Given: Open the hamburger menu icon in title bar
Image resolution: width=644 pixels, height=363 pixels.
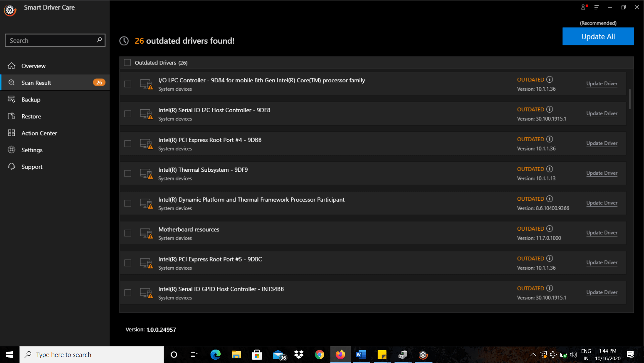Looking at the screenshot, I should click(596, 7).
